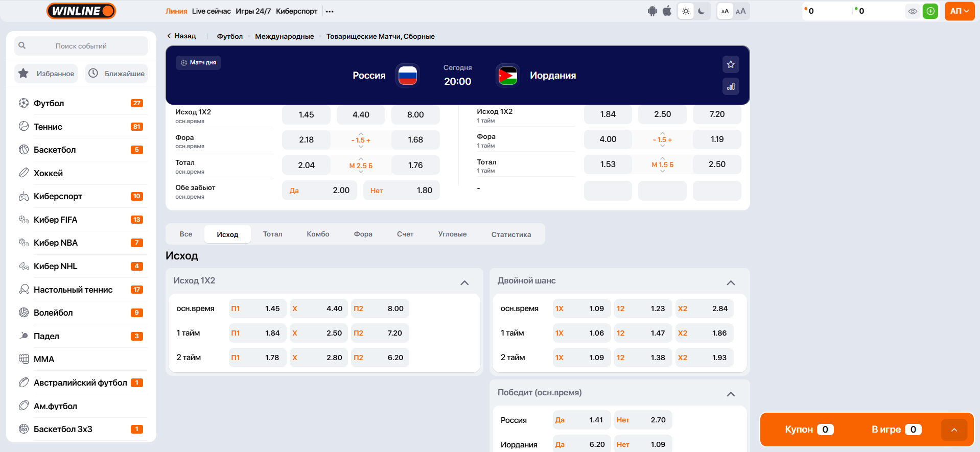
Task: Switch to the Тотал tab
Action: pos(272,234)
